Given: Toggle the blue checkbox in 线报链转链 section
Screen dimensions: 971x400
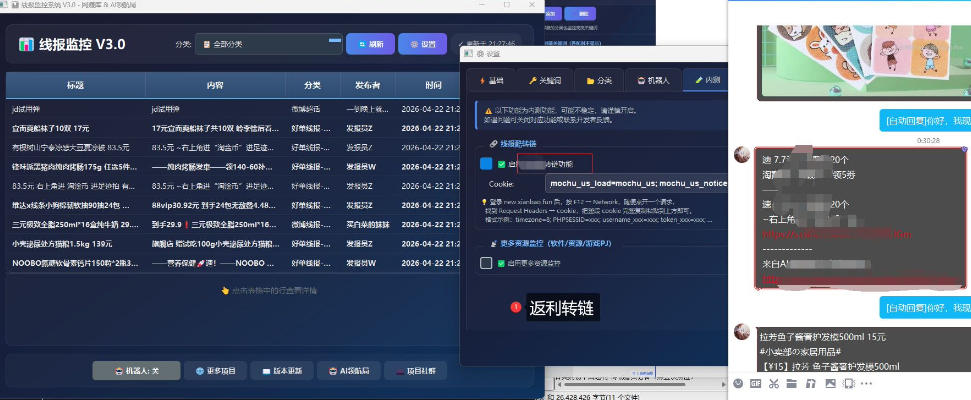Looking at the screenshot, I should [486, 164].
